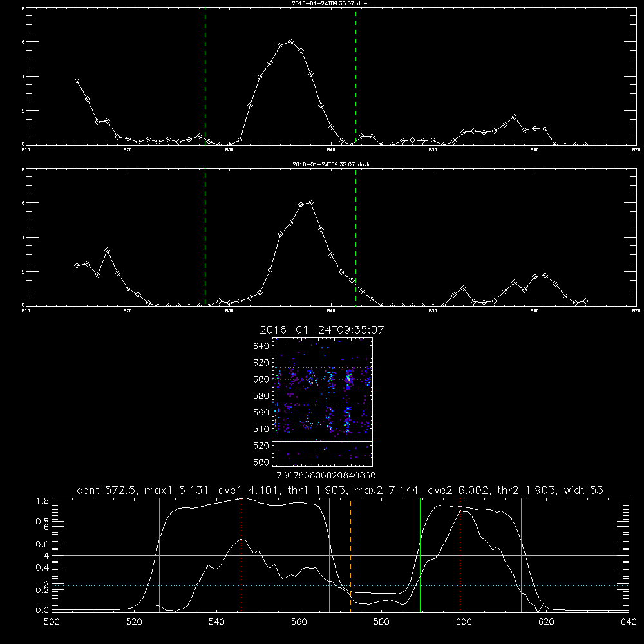
Task: Click the '0.0' y-axis label of bottom plot
Action: tap(43, 611)
